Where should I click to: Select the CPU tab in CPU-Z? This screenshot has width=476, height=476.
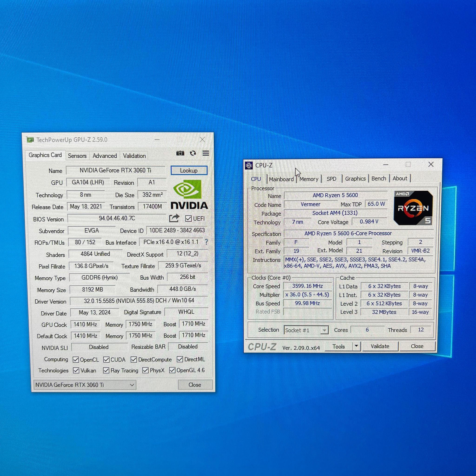256,179
